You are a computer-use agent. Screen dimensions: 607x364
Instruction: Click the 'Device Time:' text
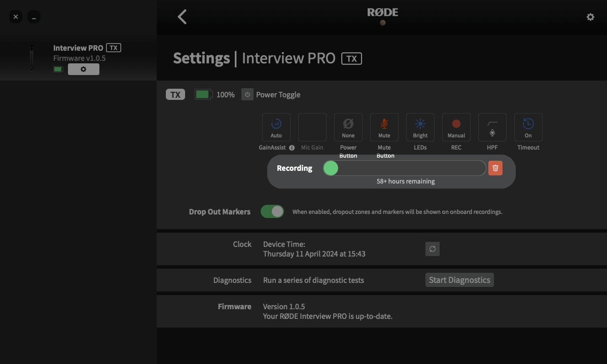(284, 244)
